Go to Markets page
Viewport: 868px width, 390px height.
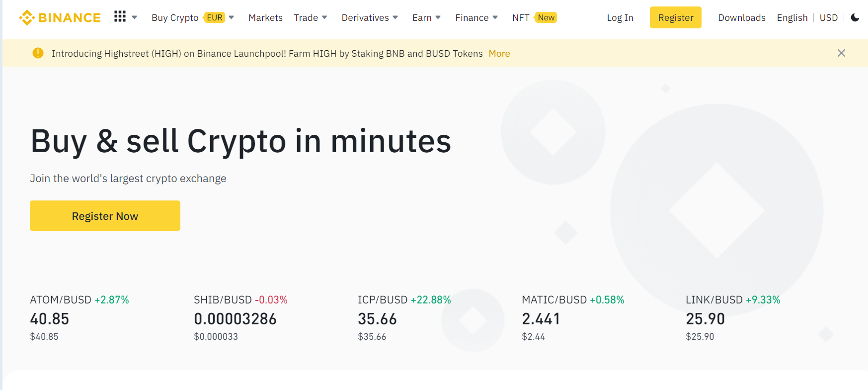point(265,18)
